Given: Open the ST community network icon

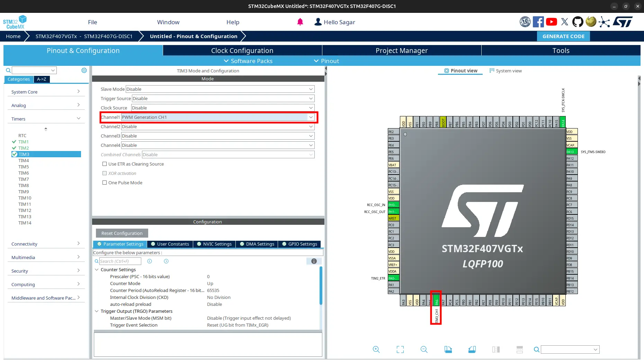Looking at the screenshot, I should coord(604,22).
